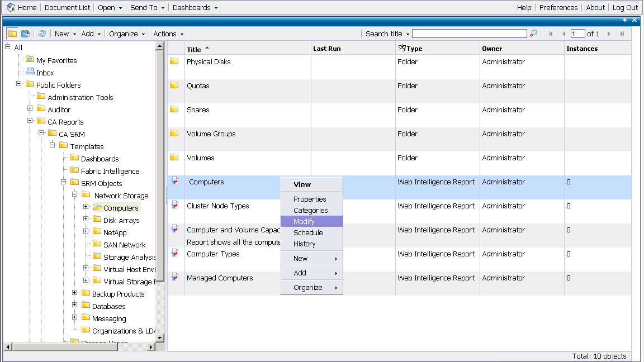This screenshot has width=644, height=362.
Task: Expand the Auditor folder node
Action: [x=30, y=109]
